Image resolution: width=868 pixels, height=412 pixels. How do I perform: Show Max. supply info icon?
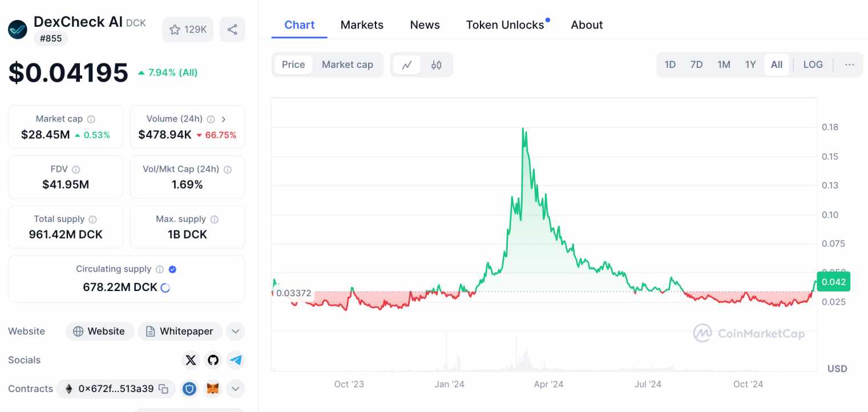point(215,219)
